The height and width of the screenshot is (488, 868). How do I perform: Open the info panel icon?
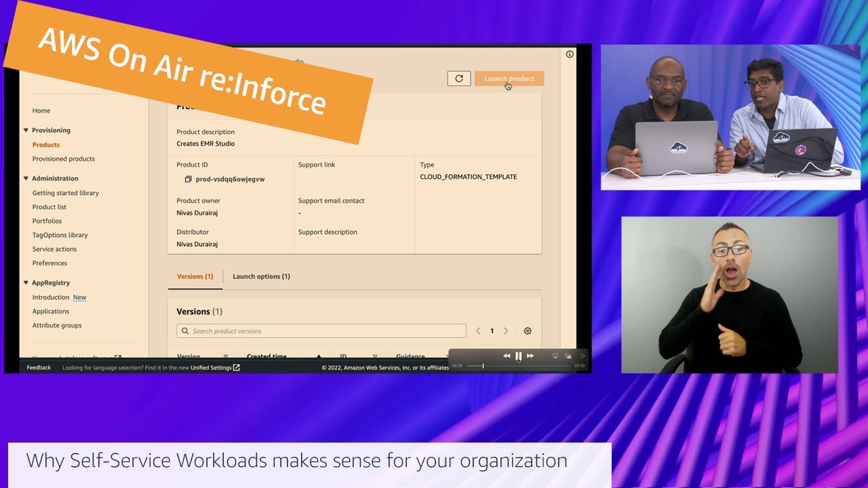(x=570, y=54)
